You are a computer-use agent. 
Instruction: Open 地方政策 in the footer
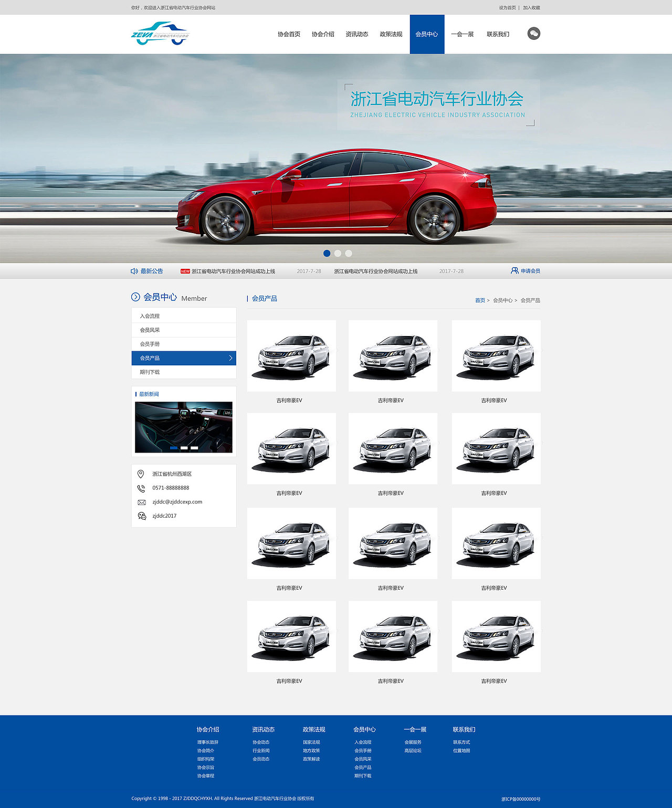click(311, 751)
